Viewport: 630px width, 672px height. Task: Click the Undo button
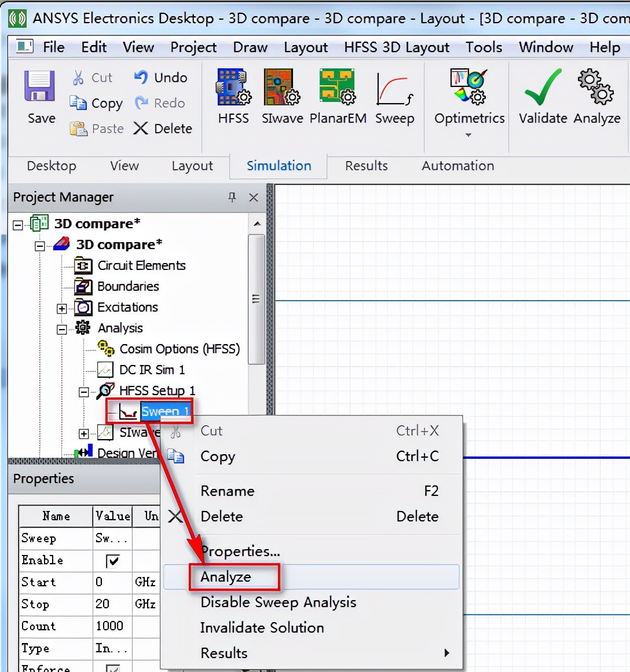[x=161, y=78]
